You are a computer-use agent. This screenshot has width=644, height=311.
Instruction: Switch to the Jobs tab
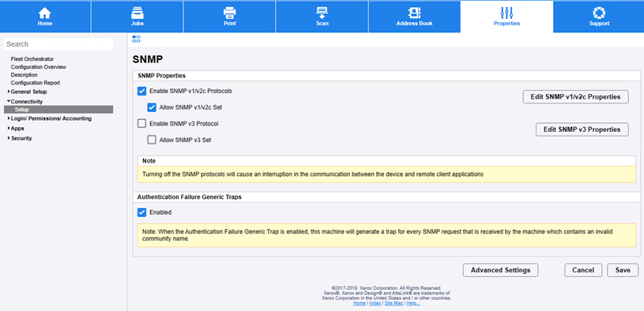[x=137, y=17]
